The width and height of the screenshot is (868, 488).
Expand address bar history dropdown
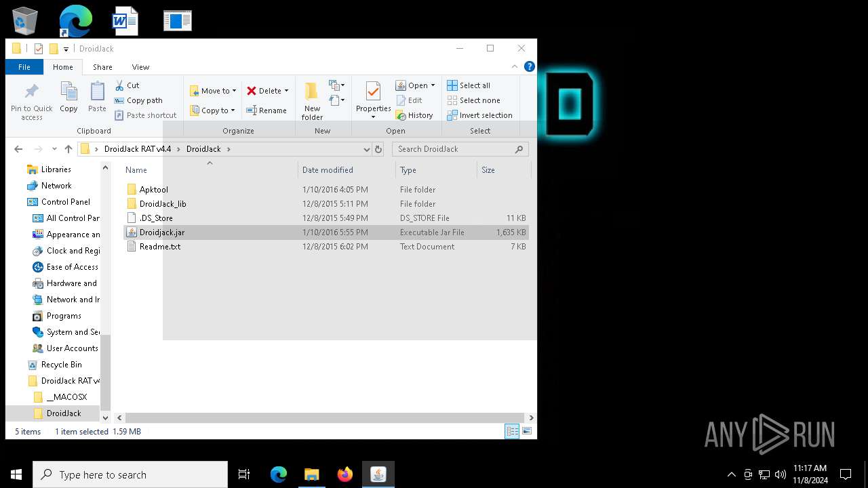[367, 149]
